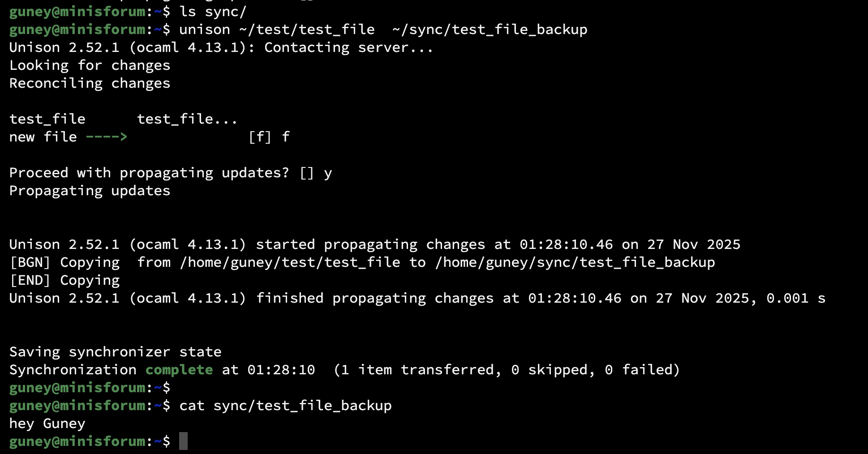The height and width of the screenshot is (454, 868).
Task: Click the "Reconciling changes" line
Action: (x=90, y=83)
